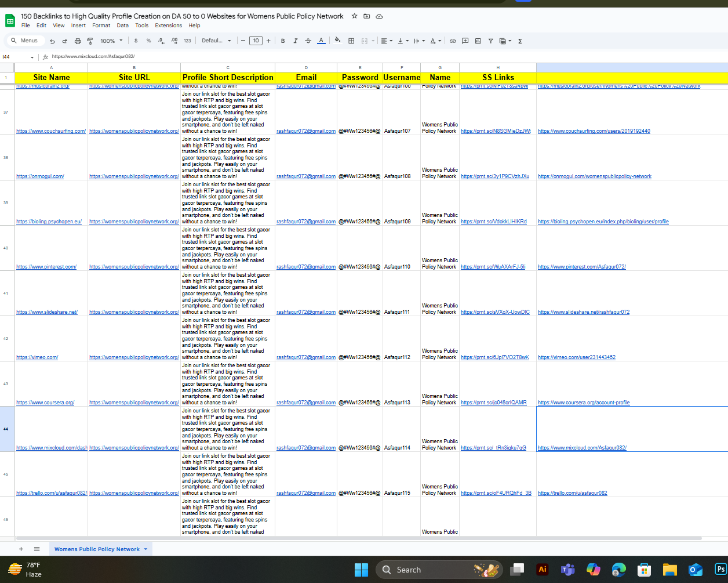Insert a comment from the toolbar
The width and height of the screenshot is (728, 583).
(465, 41)
